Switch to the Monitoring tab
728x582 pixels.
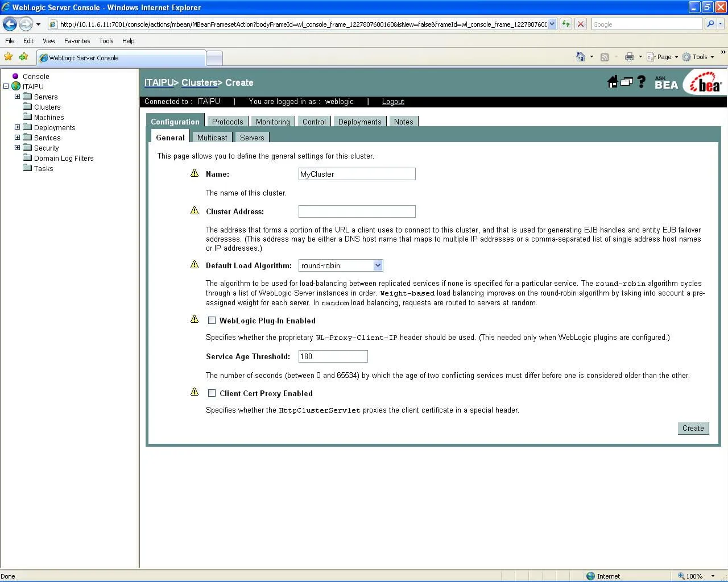point(272,122)
